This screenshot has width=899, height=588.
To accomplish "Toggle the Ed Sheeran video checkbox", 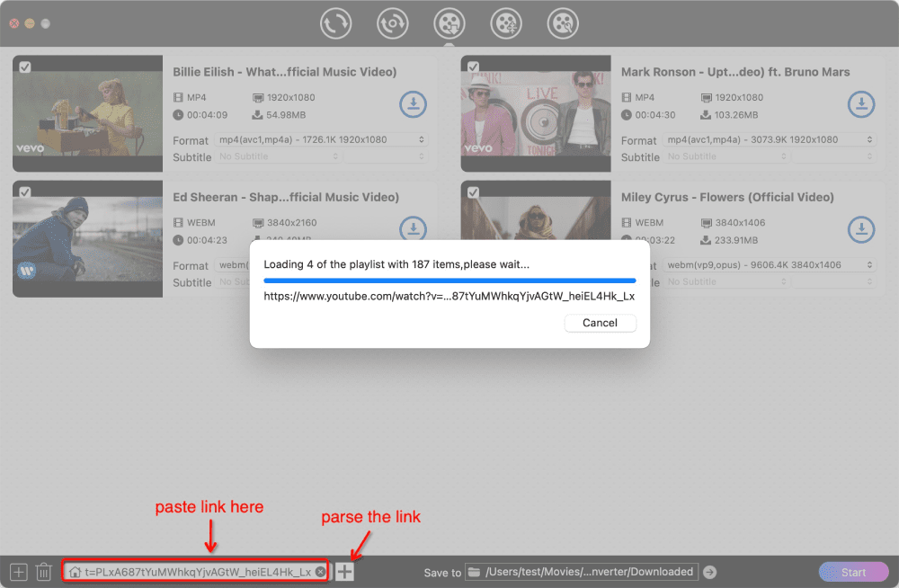I will [x=25, y=192].
